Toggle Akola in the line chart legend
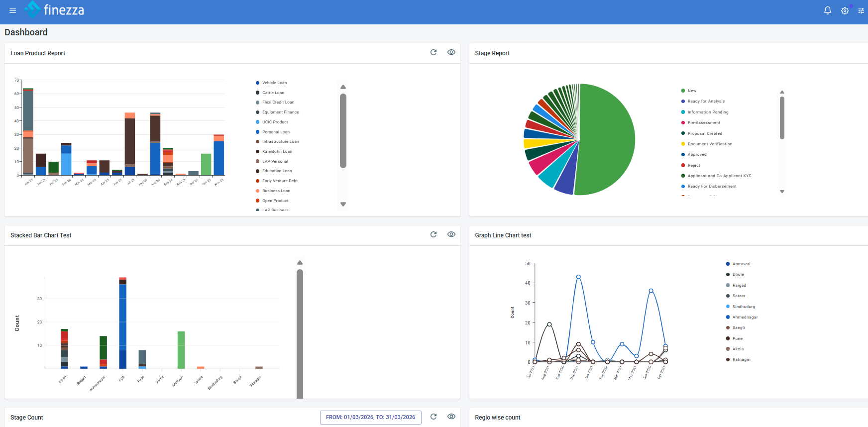The width and height of the screenshot is (868, 427). pyautogui.click(x=735, y=349)
